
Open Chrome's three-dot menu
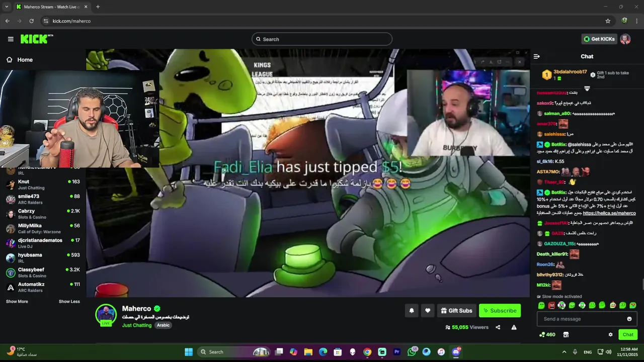pos(637,21)
